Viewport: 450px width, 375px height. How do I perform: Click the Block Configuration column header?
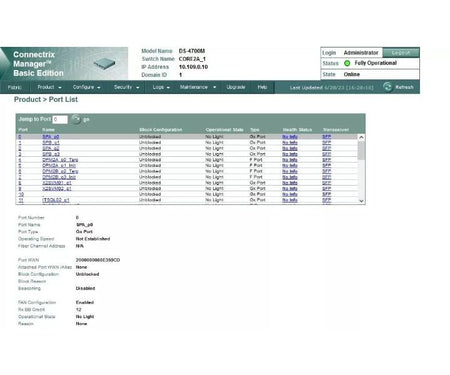[x=160, y=130]
